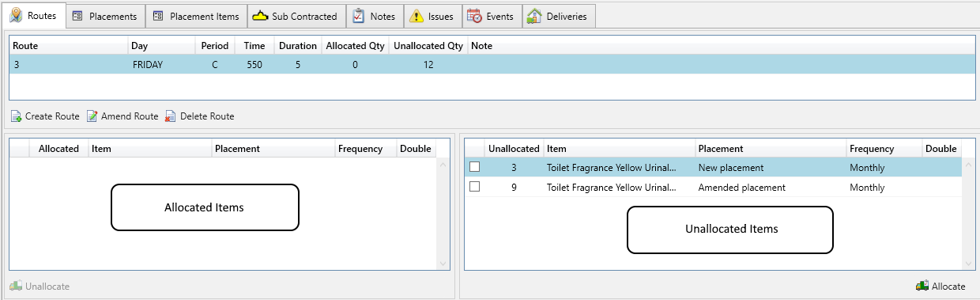This screenshot has height=300, width=980.
Task: Click the Amend Route pencil icon
Action: pyautogui.click(x=92, y=116)
